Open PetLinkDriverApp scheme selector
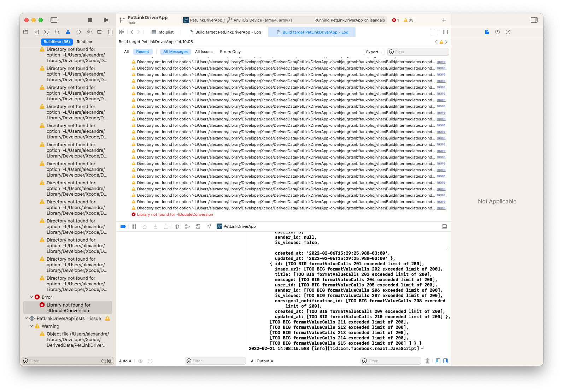 tap(203, 20)
